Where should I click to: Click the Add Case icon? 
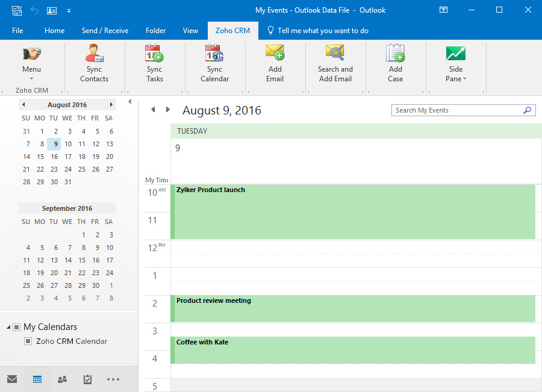[x=395, y=54]
